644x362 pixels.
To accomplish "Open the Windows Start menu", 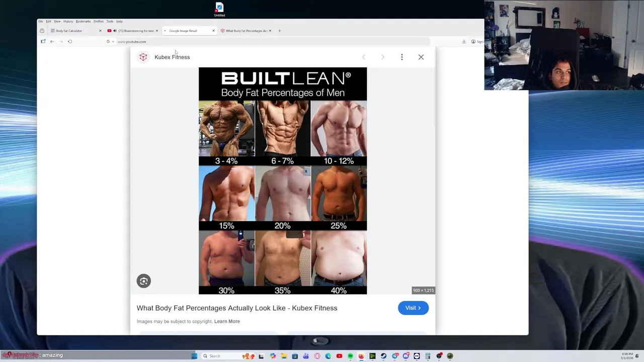I will (194, 356).
